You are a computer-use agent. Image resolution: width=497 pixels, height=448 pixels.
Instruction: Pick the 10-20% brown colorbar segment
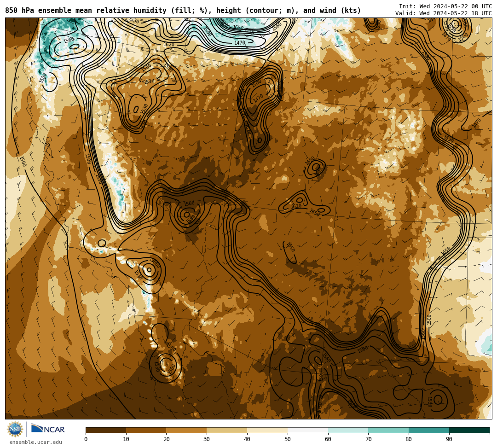coord(146,430)
